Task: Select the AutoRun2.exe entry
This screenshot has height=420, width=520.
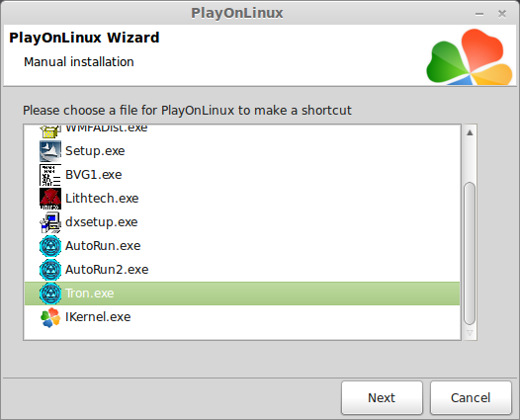Action: pos(242,270)
